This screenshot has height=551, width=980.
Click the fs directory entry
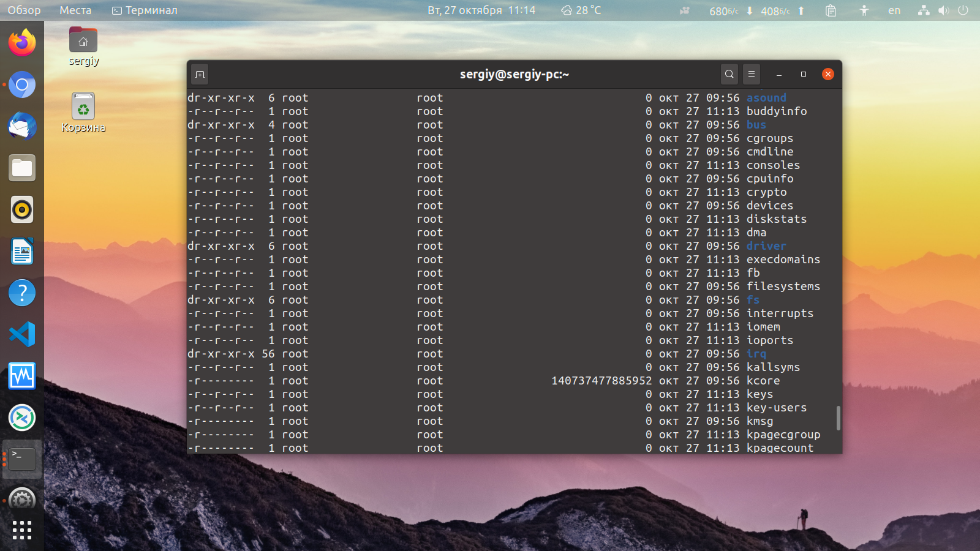pyautogui.click(x=753, y=300)
